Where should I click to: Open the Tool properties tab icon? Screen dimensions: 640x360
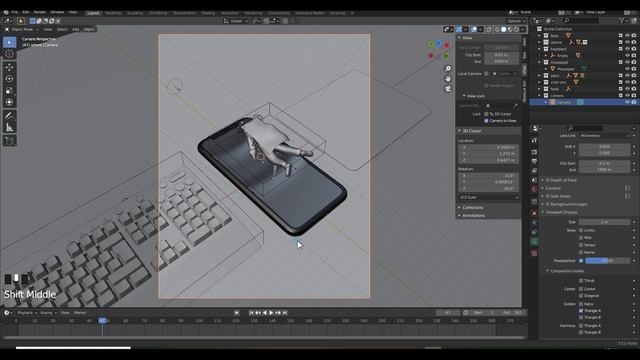[x=534, y=140]
